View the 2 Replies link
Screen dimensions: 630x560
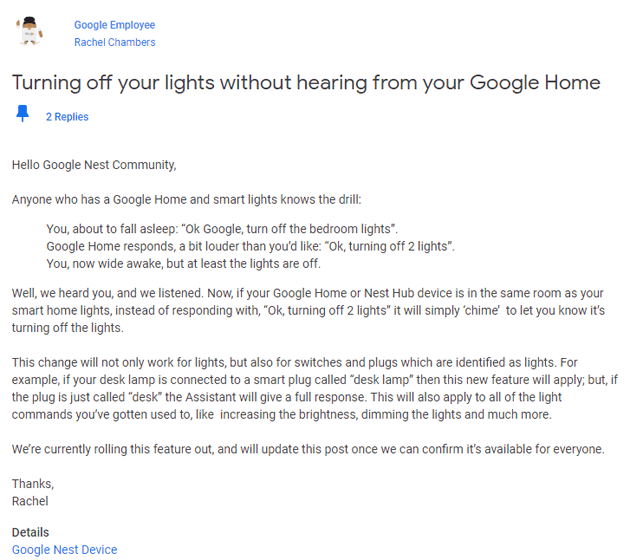(67, 117)
